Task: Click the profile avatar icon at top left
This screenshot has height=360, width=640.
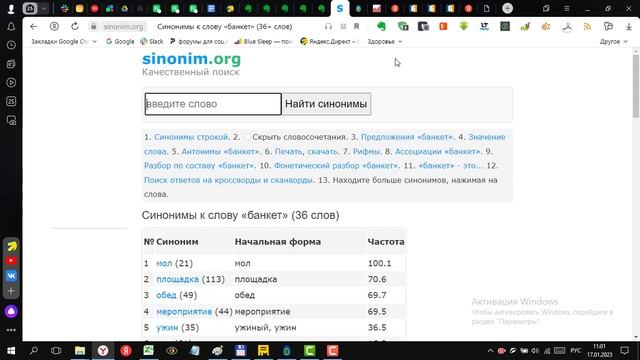Action: (11, 8)
